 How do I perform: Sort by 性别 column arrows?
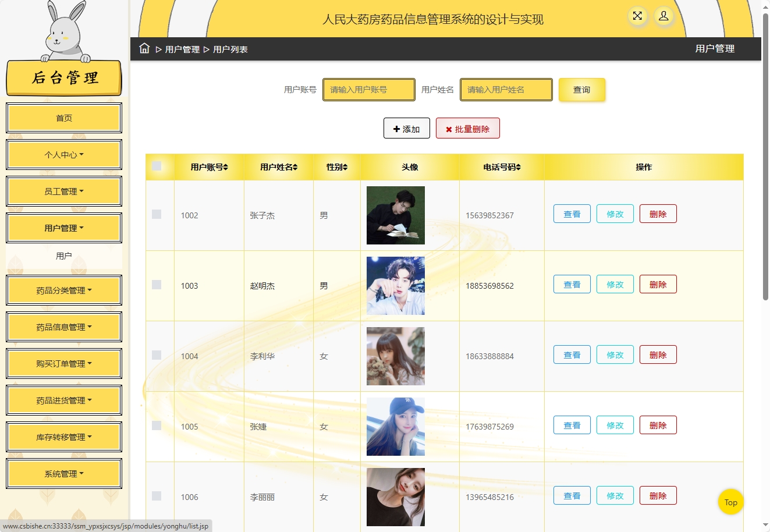345,167
